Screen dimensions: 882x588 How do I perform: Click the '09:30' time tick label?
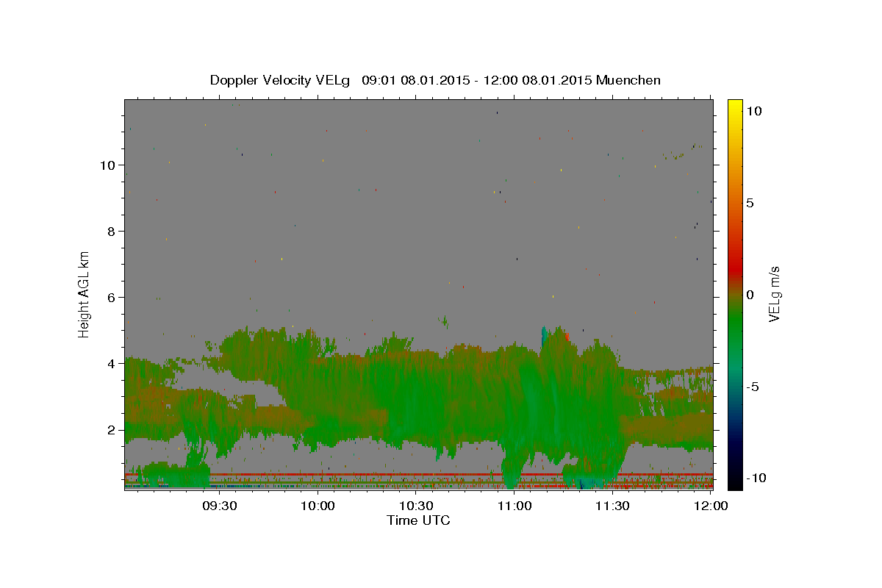pyautogui.click(x=219, y=506)
